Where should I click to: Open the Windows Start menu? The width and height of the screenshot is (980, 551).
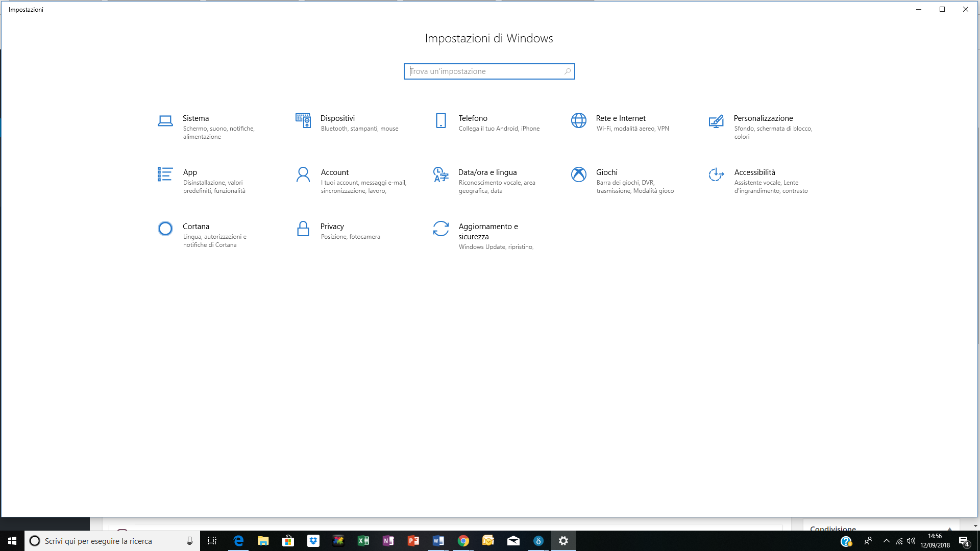coord(12,541)
